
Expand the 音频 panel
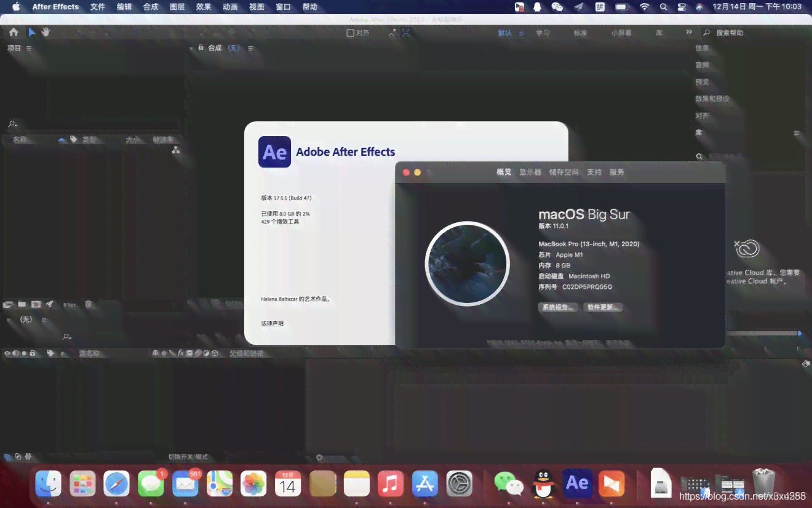[x=702, y=65]
